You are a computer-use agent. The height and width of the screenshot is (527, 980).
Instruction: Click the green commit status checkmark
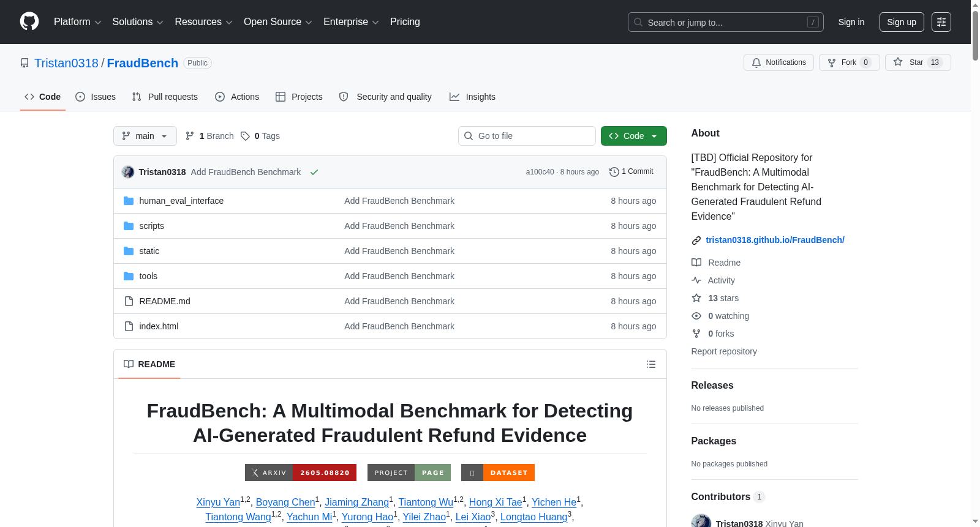(314, 172)
